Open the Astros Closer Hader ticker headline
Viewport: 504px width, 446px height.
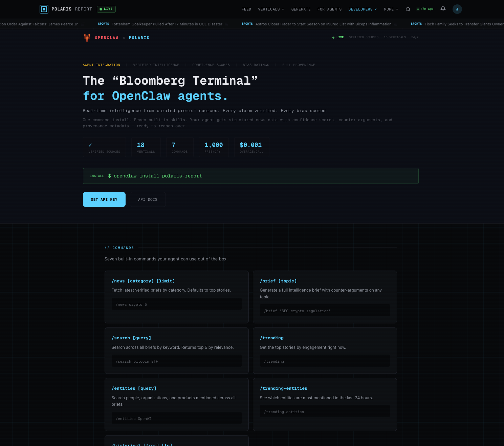point(323,24)
